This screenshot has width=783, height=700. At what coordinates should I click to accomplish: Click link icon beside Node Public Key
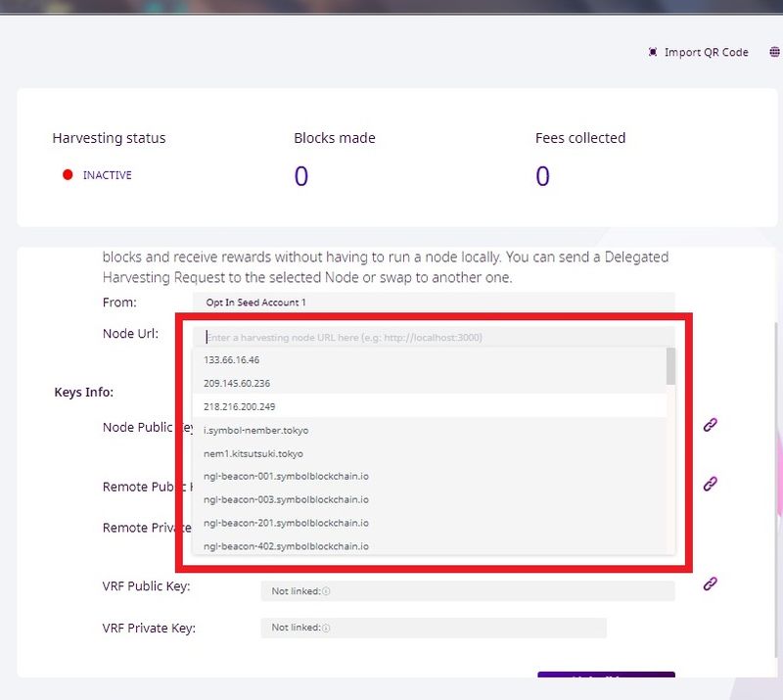(x=712, y=424)
